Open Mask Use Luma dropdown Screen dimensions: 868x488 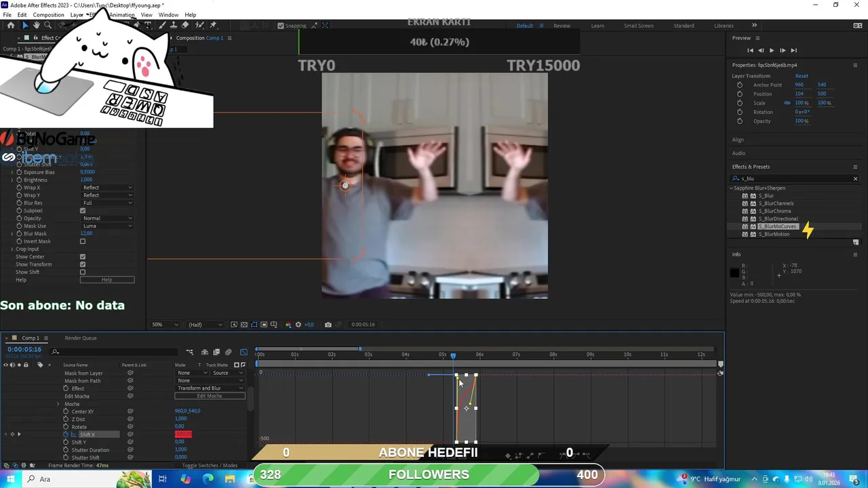click(x=107, y=226)
